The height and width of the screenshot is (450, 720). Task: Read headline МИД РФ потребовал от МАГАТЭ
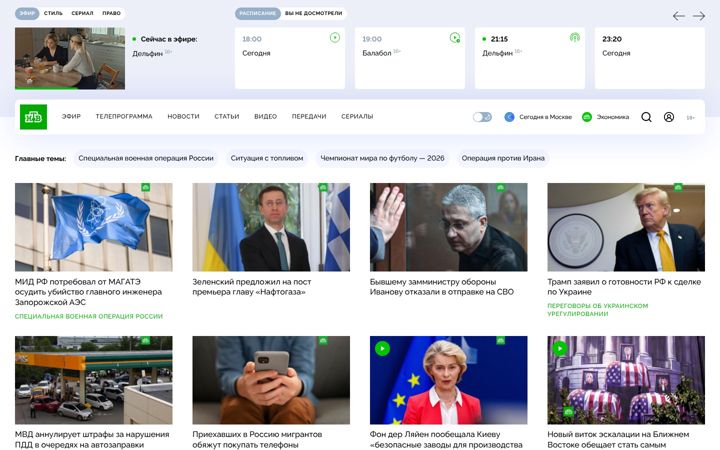click(x=89, y=292)
